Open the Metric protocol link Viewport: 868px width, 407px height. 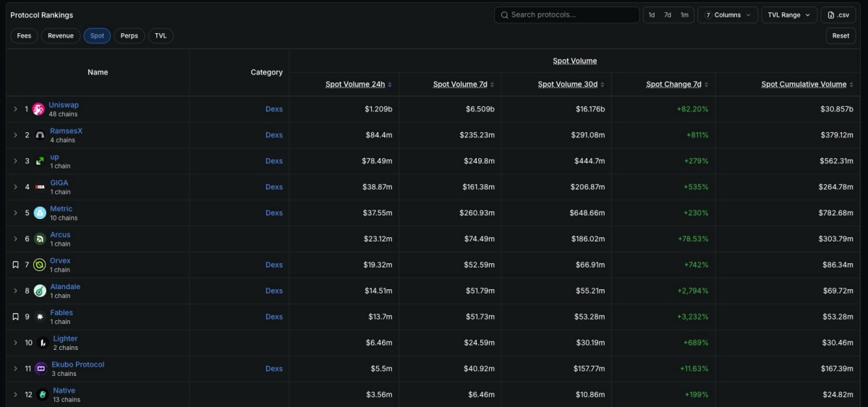[61, 209]
